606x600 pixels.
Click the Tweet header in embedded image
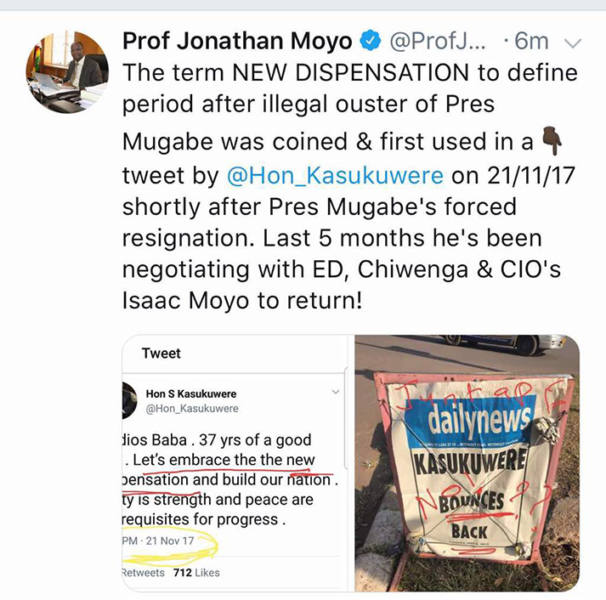(x=161, y=353)
